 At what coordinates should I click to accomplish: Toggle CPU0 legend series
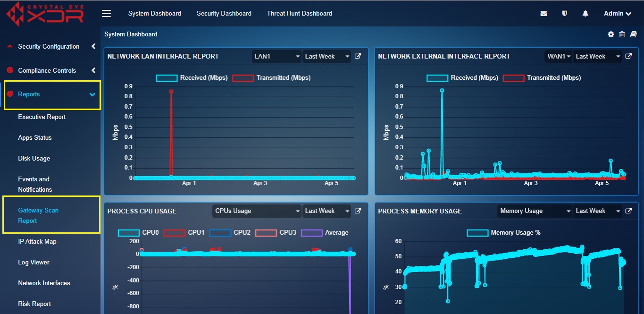pos(138,233)
